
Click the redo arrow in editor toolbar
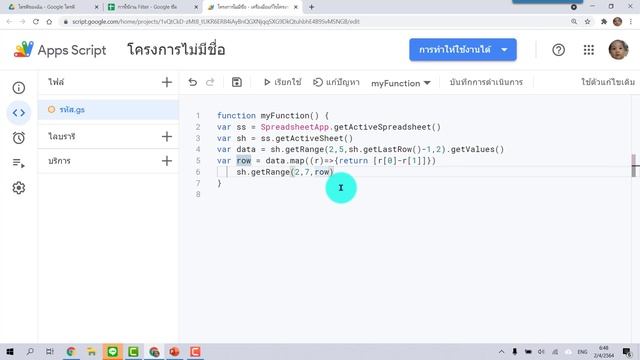click(x=210, y=82)
